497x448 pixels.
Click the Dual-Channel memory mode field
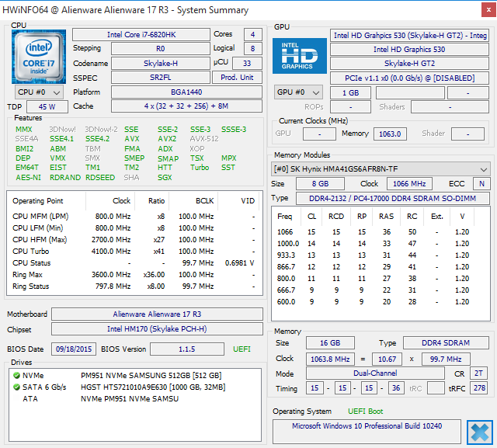click(x=375, y=373)
